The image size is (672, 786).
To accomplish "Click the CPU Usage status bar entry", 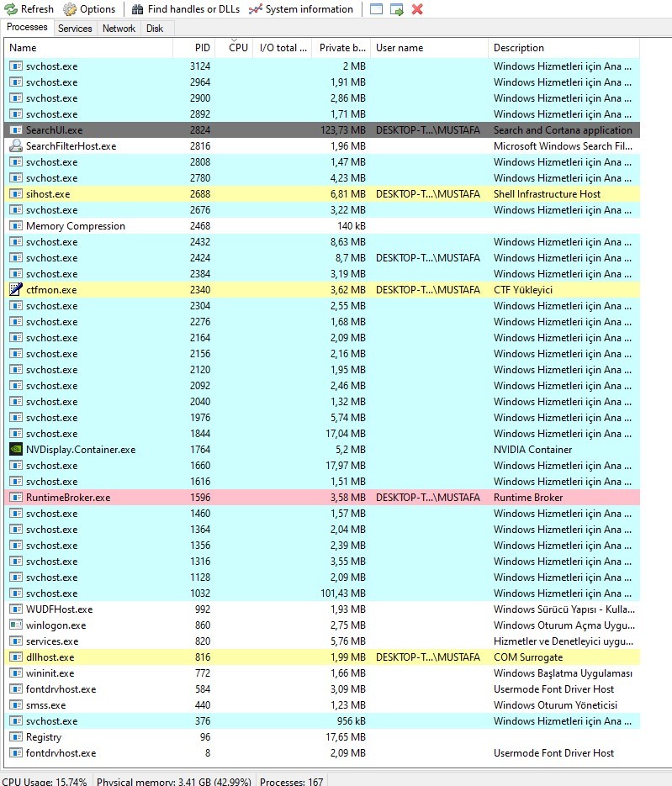I will [x=45, y=782].
